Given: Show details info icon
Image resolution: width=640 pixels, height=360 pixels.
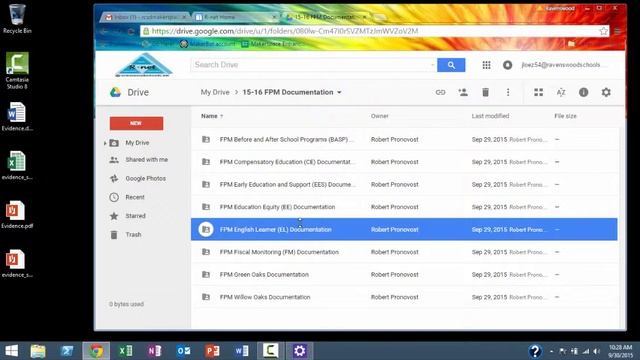Looking at the screenshot, I should pos(584,92).
